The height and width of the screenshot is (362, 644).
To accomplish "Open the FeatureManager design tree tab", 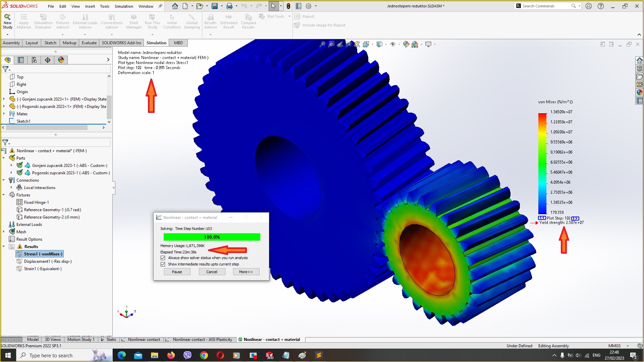I will (x=7, y=60).
